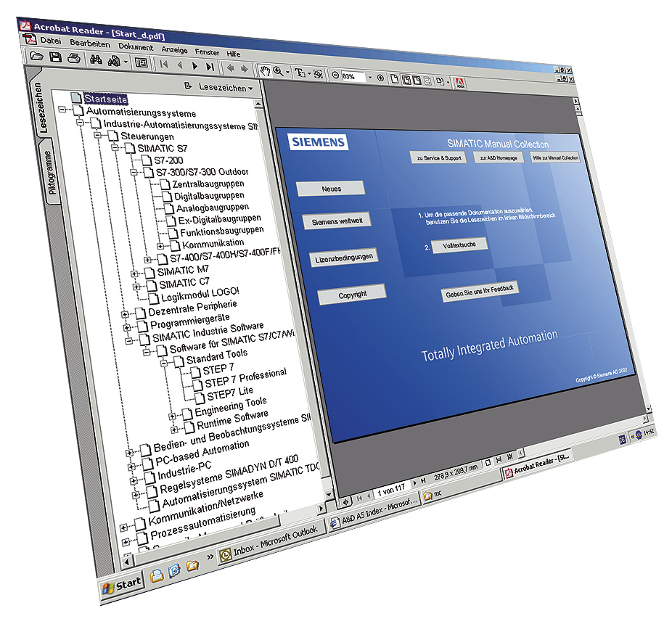Go to first page toolbar arrow
672x624 pixels.
[x=164, y=65]
